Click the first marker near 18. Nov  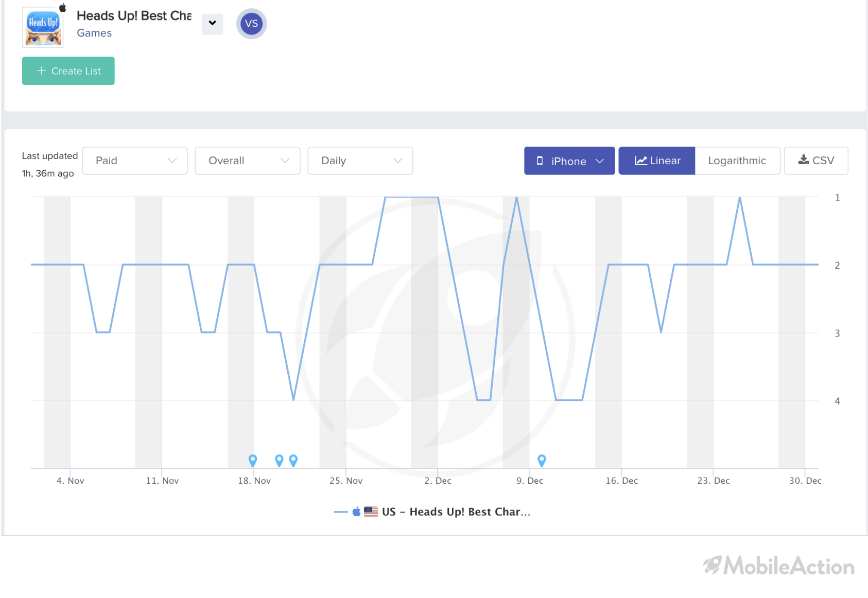[253, 461]
